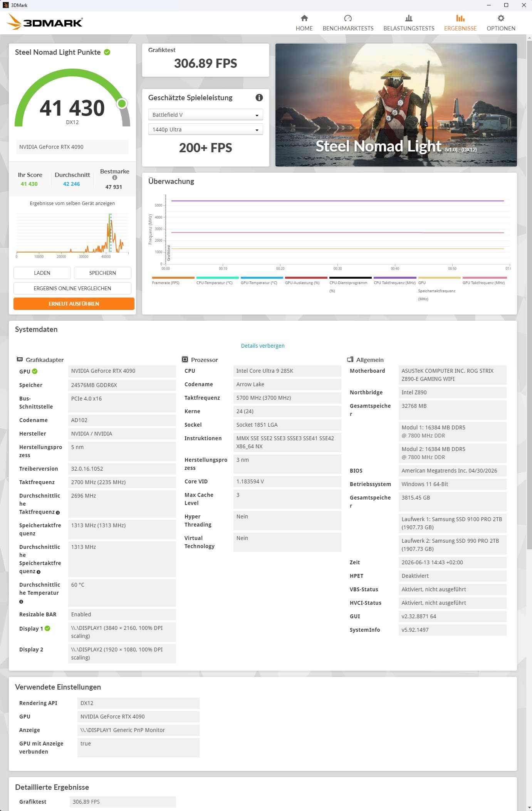Toggle CPU Taktfrequenz (MHz) series in legend
Image resolution: width=532 pixels, height=811 pixels.
[x=395, y=278]
